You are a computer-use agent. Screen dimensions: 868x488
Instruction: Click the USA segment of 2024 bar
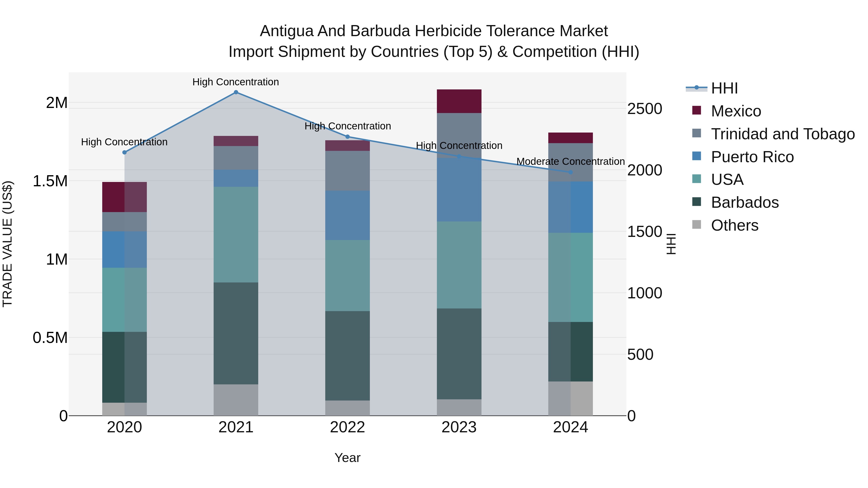click(570, 278)
